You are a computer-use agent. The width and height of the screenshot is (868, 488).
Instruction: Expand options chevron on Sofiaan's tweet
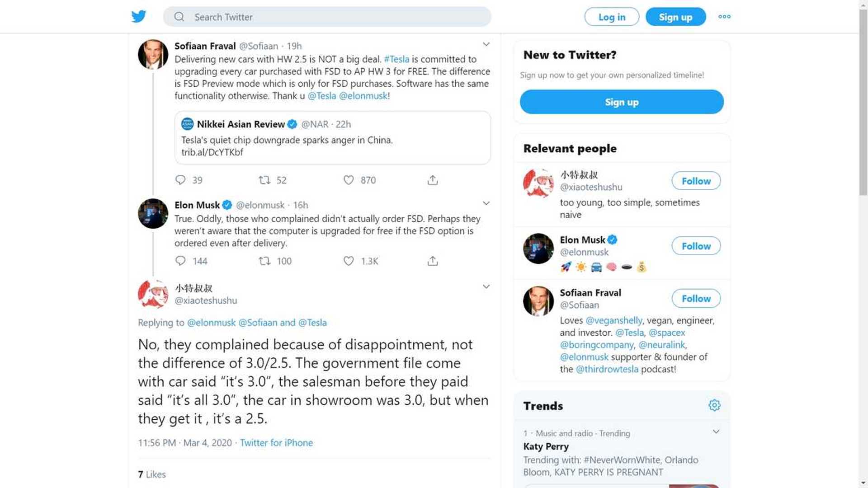point(486,44)
